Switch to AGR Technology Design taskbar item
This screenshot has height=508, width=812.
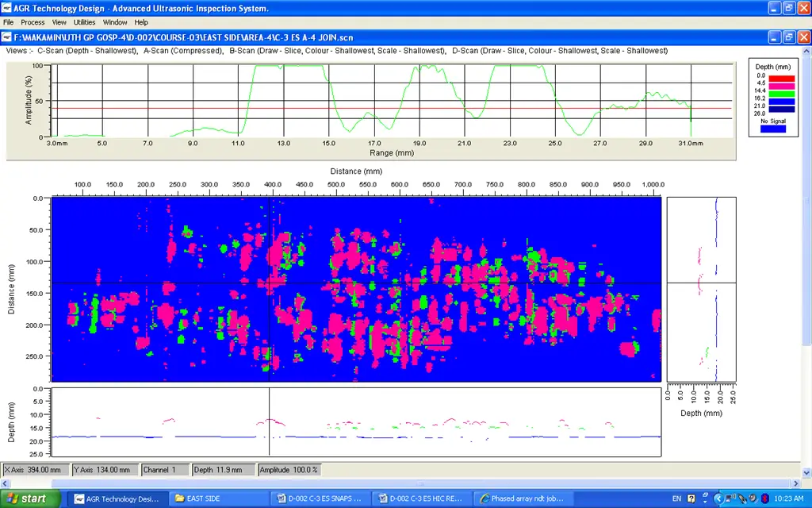[x=117, y=498]
